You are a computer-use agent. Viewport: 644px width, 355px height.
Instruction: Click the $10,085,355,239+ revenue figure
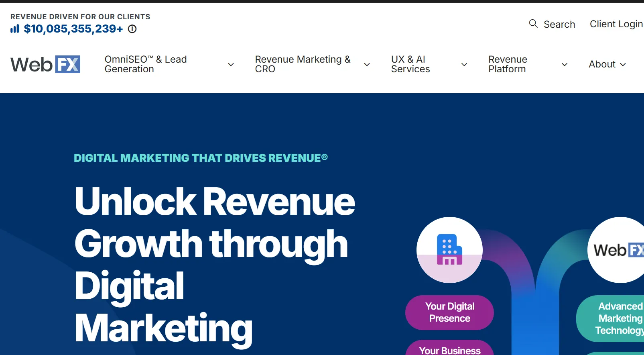point(73,29)
